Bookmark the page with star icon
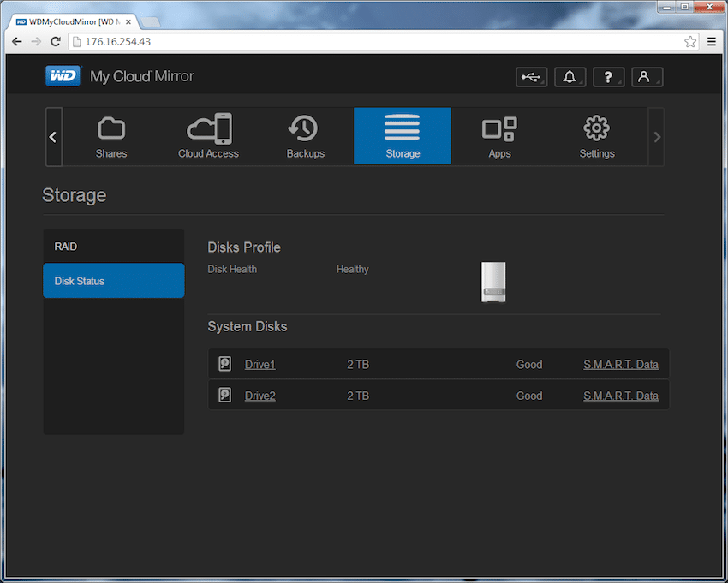 (x=690, y=42)
